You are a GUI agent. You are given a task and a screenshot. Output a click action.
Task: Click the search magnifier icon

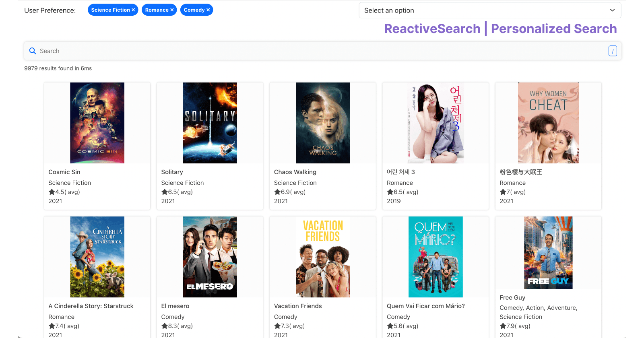click(x=33, y=51)
